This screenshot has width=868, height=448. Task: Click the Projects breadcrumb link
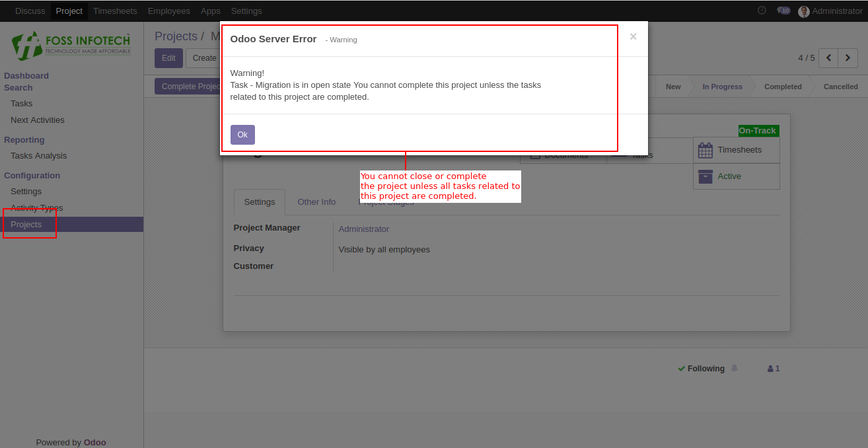point(176,36)
